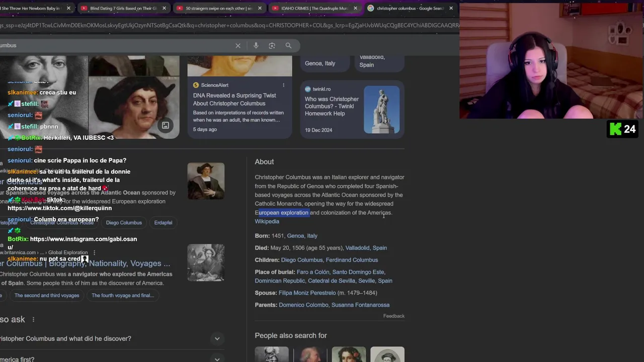Open options beside Global Exploration breadcrumb
Screen dimensions: 644x362
94,252
